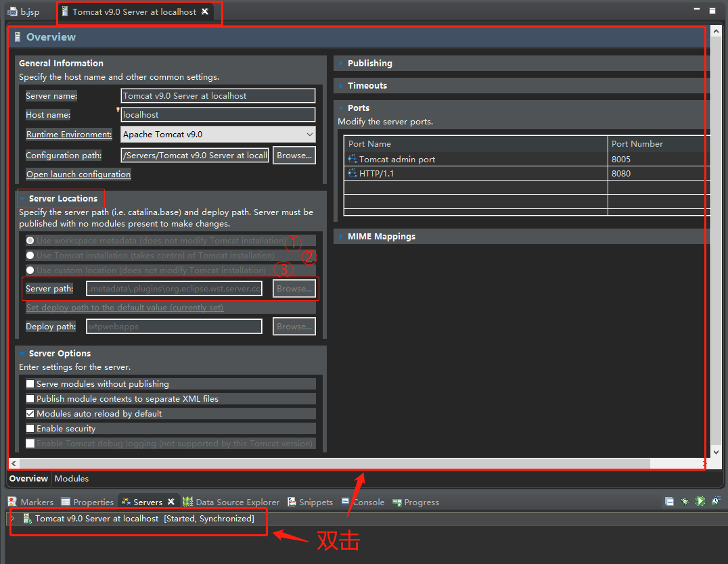Click the Servers view layout toolbar icon

669,501
